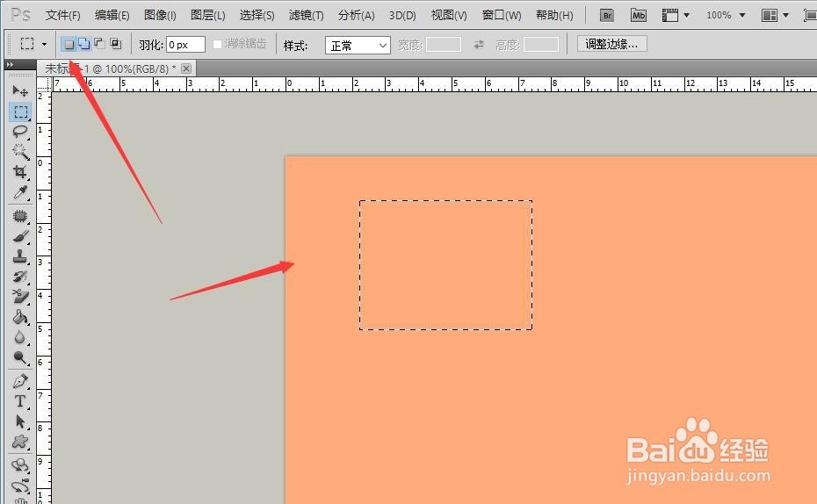Swap width and height arrows icon

pyautogui.click(x=478, y=45)
